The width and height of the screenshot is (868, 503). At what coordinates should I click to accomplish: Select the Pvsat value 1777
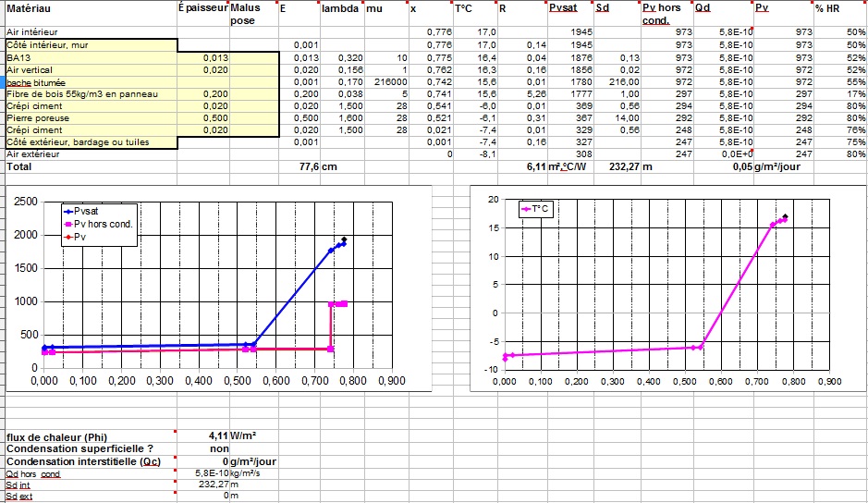tap(570, 94)
